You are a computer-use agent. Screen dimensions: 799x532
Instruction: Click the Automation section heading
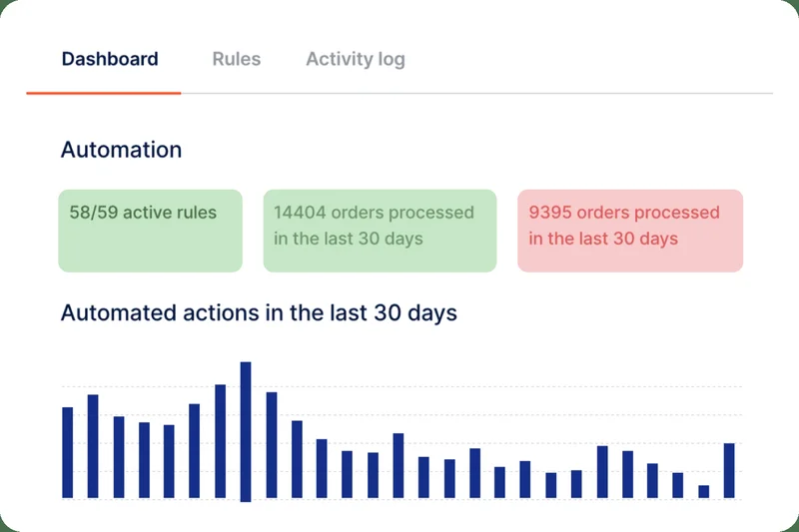[x=122, y=150]
